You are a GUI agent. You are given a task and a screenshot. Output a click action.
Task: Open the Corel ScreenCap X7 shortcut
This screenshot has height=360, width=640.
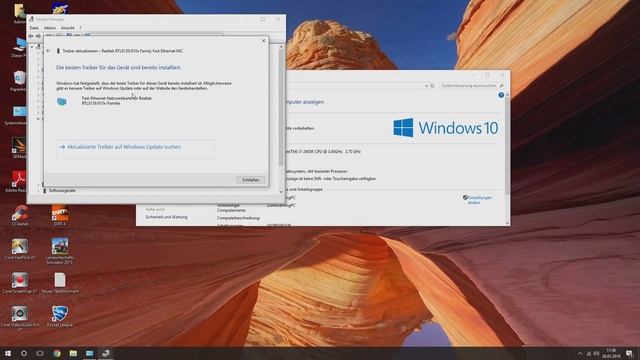click(x=20, y=283)
